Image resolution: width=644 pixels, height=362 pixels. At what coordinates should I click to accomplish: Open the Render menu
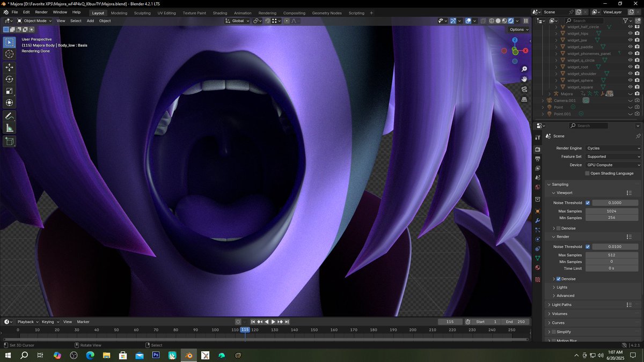coord(41,12)
